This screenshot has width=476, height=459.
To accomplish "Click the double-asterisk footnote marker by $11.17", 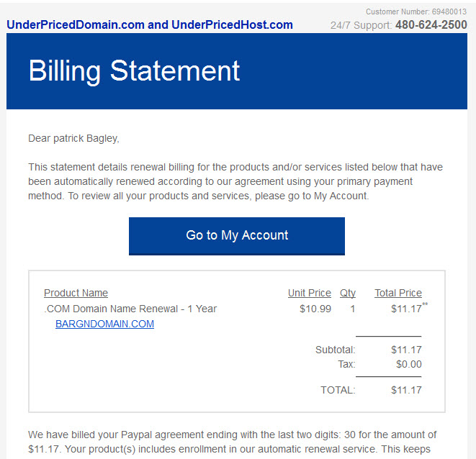I will click(x=425, y=304).
